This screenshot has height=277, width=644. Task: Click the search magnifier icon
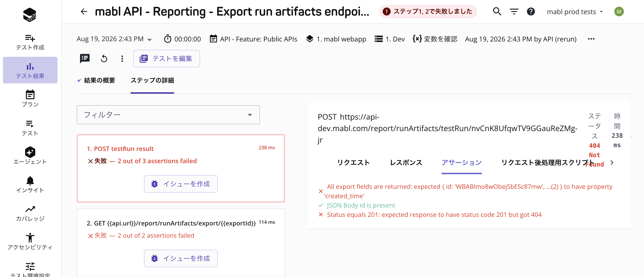point(497,12)
